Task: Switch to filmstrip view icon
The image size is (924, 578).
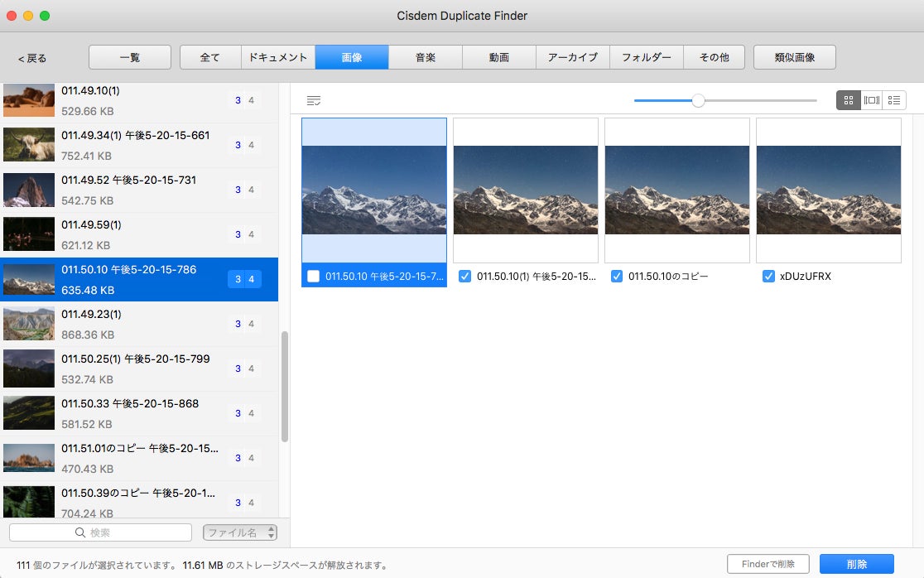Action: click(x=872, y=100)
